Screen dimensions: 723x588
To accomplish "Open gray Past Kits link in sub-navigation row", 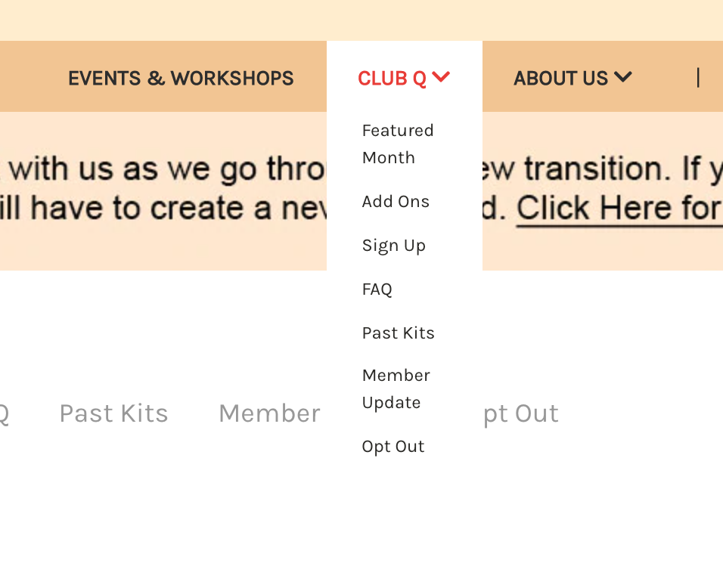I will (x=113, y=413).
